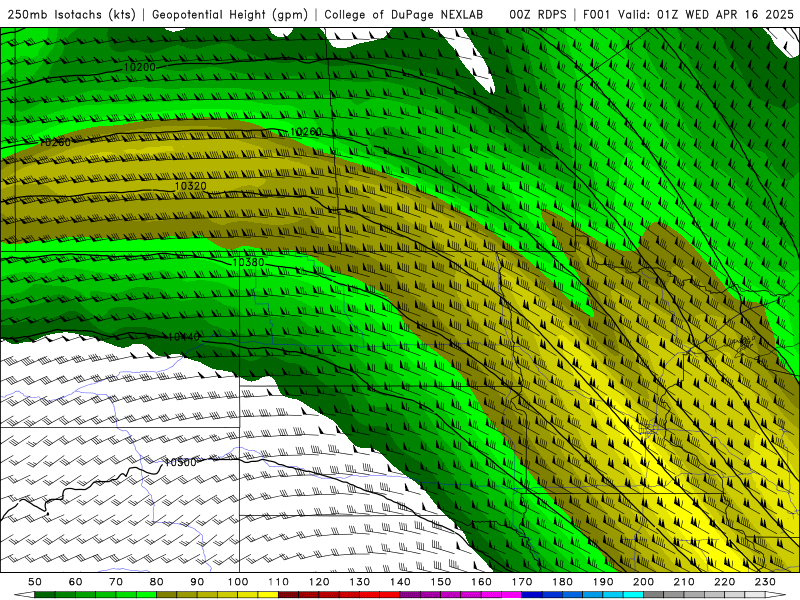The height and width of the screenshot is (600, 800).
Task: Click the cyan swatch just before 200
Action: [x=633, y=595]
